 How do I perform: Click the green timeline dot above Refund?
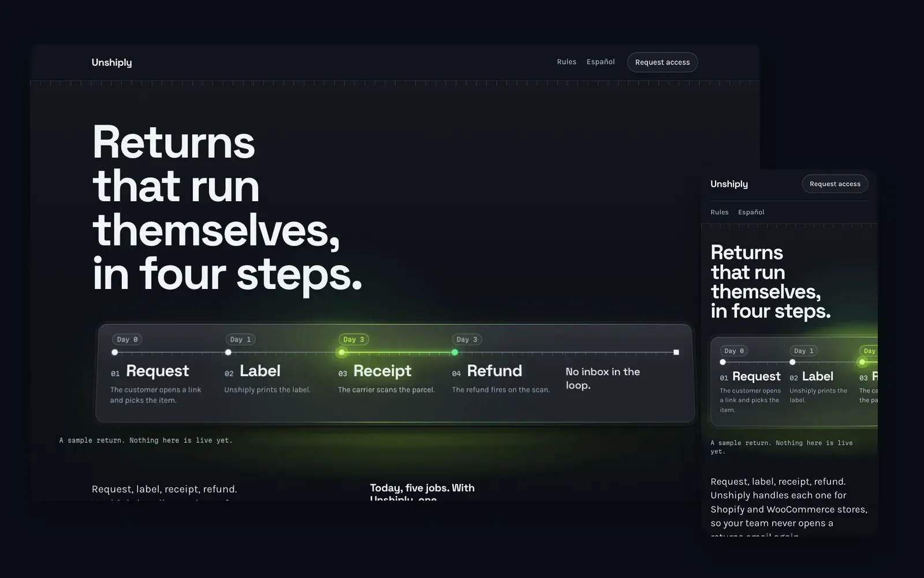point(454,352)
